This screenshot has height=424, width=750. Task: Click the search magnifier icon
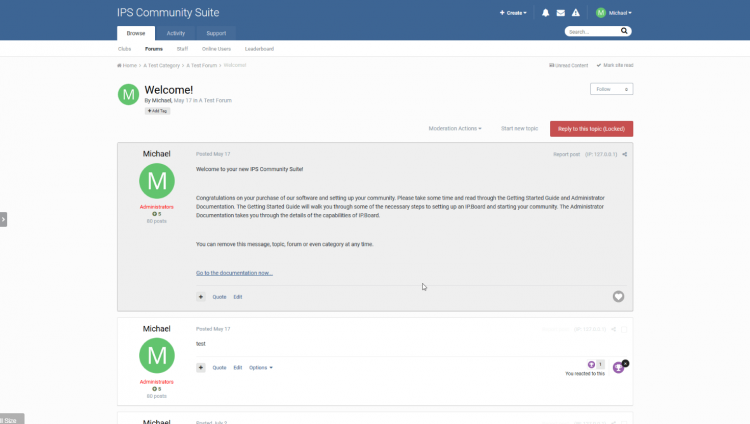[x=625, y=31]
